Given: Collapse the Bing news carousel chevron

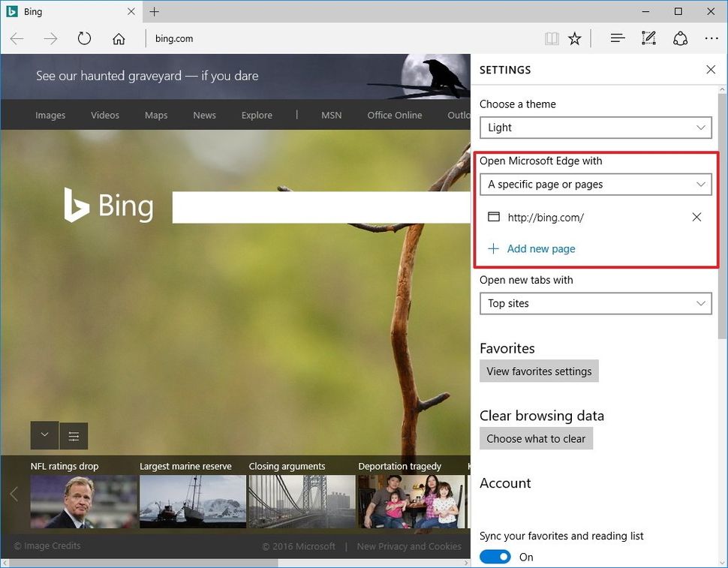Looking at the screenshot, I should [44, 435].
